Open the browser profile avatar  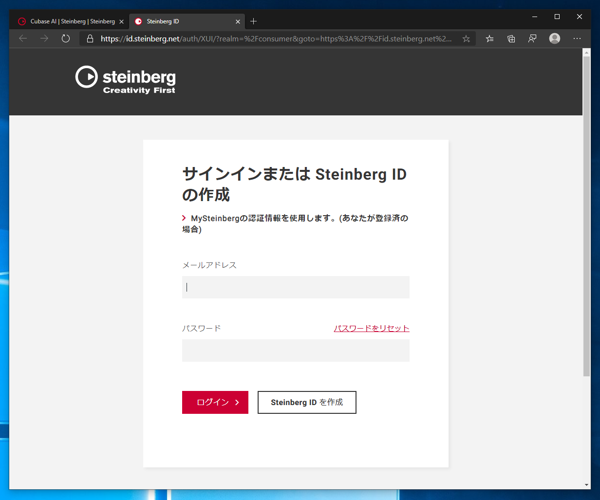coord(554,38)
